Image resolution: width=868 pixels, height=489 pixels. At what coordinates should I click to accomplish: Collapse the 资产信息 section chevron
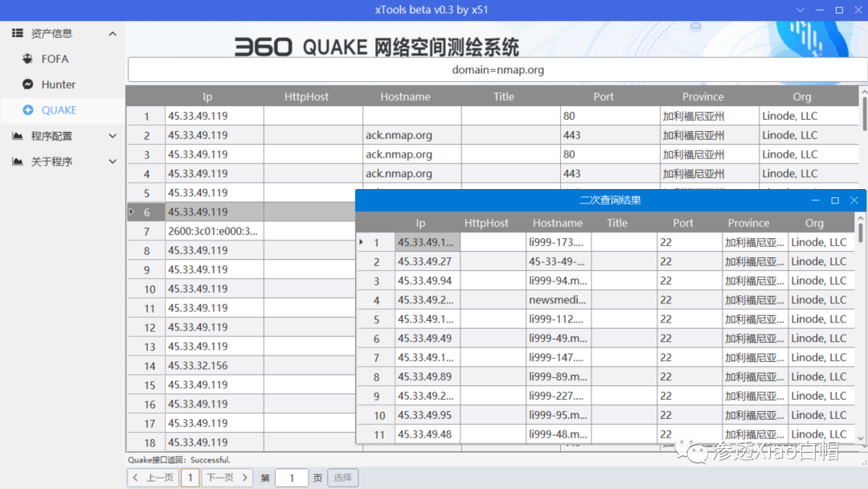point(113,34)
